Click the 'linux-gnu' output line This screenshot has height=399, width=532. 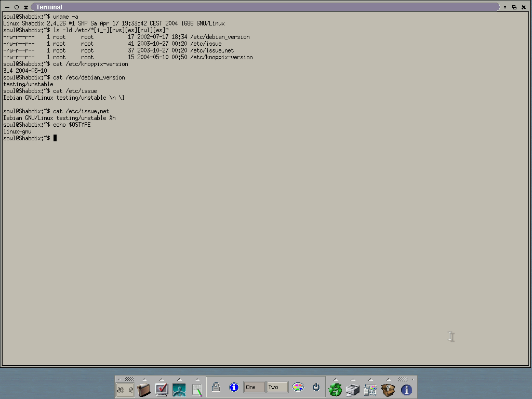coord(17,131)
